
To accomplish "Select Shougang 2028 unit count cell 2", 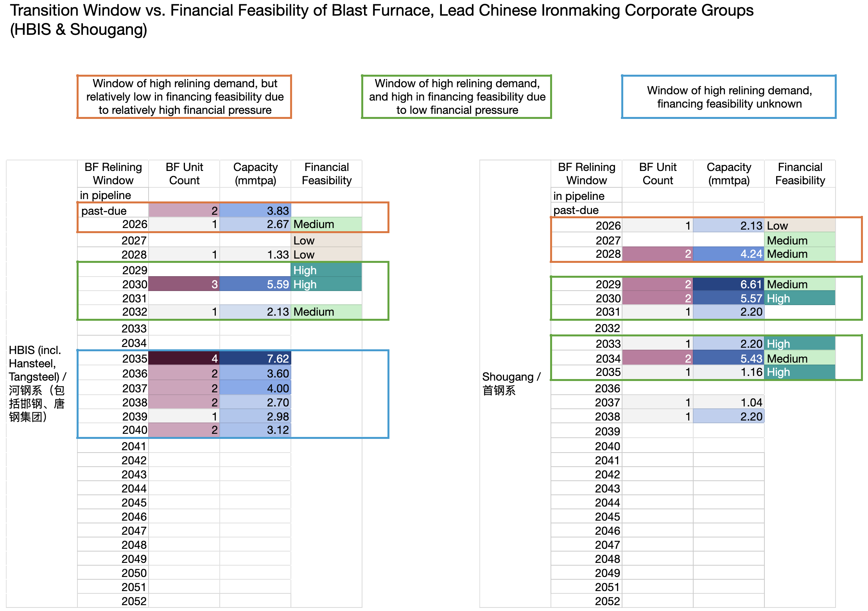I will [x=658, y=254].
